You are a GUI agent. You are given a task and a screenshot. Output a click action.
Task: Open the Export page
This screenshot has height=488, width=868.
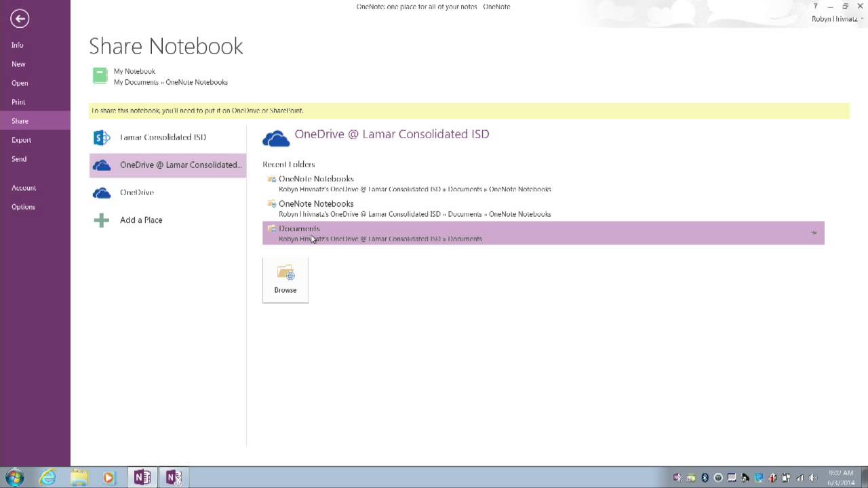[21, 140]
